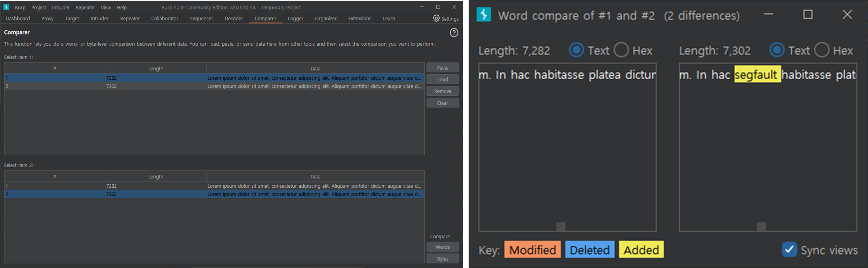Click the Paste button
This screenshot has width=868, height=268.
[443, 68]
